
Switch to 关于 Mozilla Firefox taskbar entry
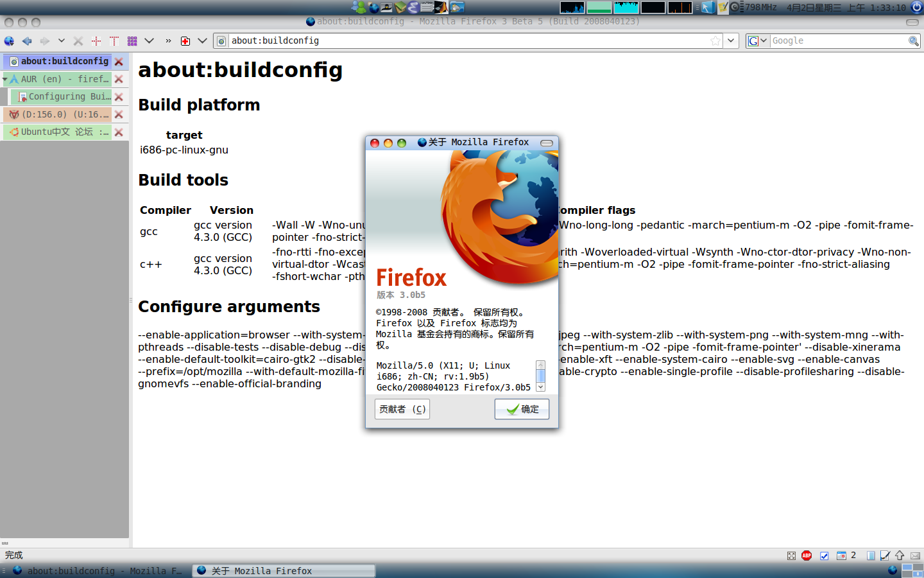[284, 570]
